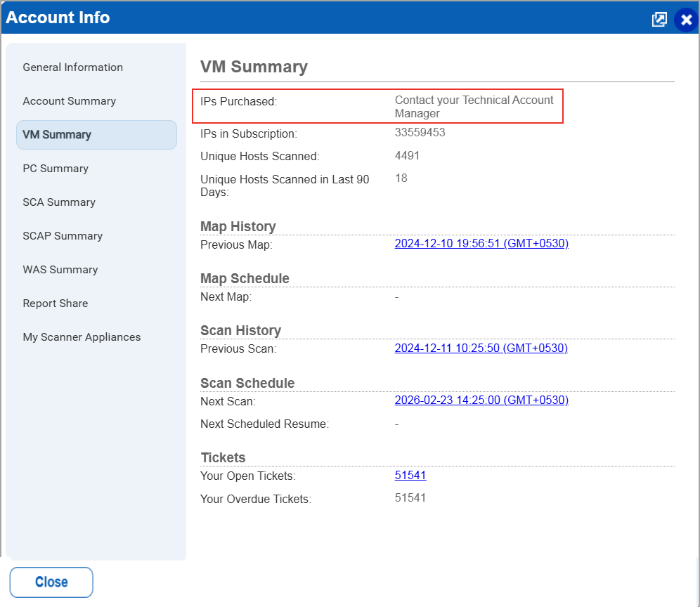Close the Account Info dialog with X
This screenshot has height=607, width=700.
686,20
